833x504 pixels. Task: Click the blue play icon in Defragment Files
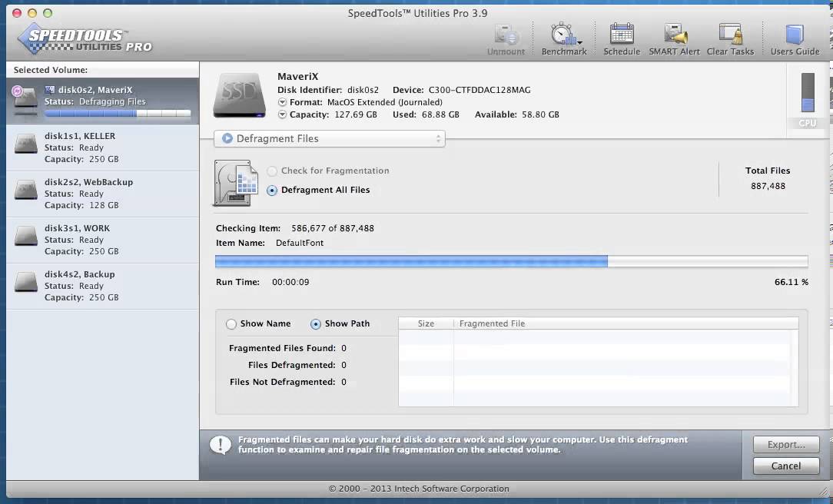tap(227, 138)
